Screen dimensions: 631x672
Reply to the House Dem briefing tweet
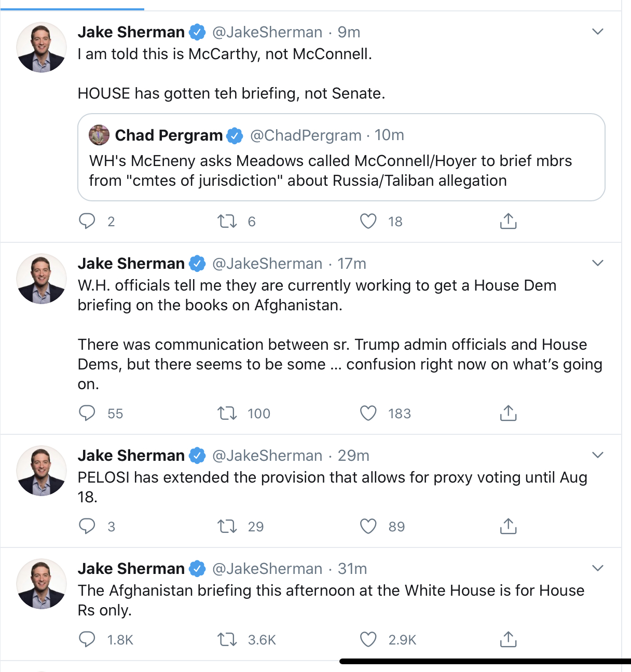(x=87, y=414)
